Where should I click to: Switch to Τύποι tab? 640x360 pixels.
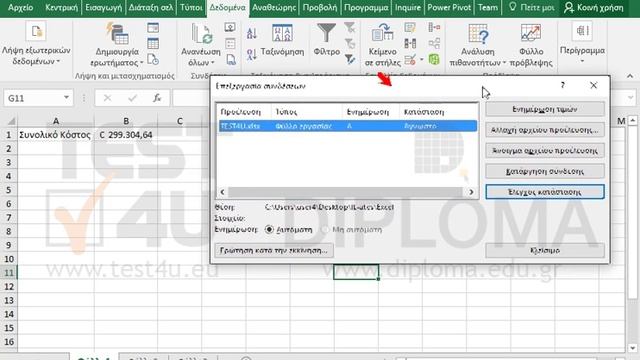point(191,7)
